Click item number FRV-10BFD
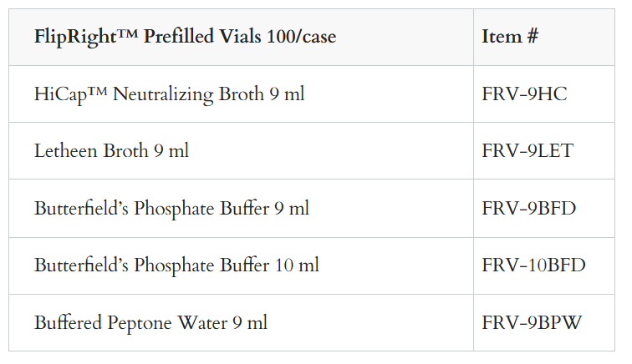This screenshot has height=364, width=632. [x=533, y=265]
